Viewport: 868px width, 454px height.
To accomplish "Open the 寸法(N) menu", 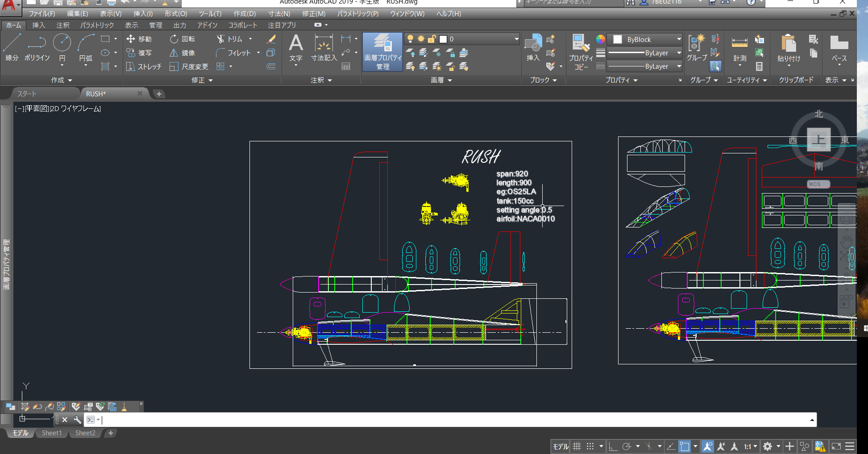I will click(x=279, y=14).
